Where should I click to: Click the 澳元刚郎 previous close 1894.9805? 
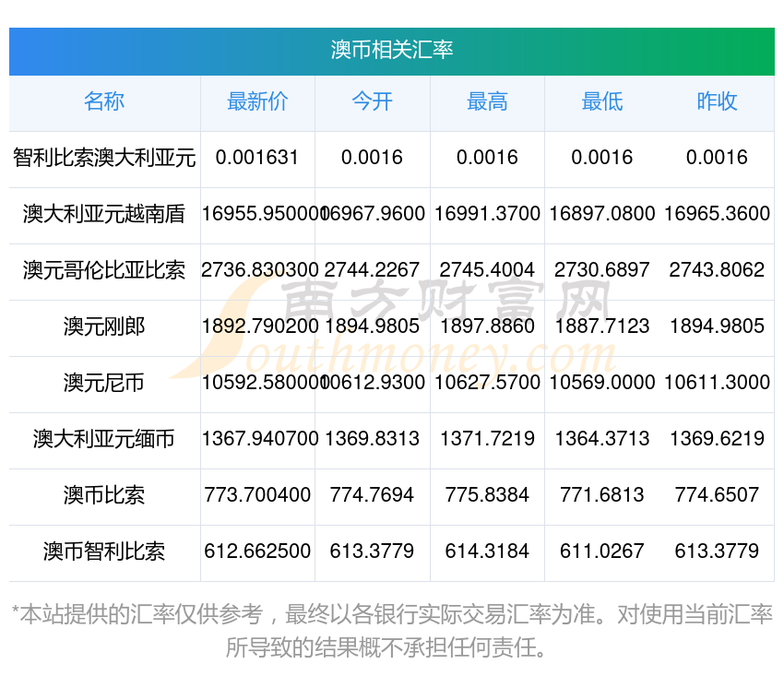click(717, 326)
